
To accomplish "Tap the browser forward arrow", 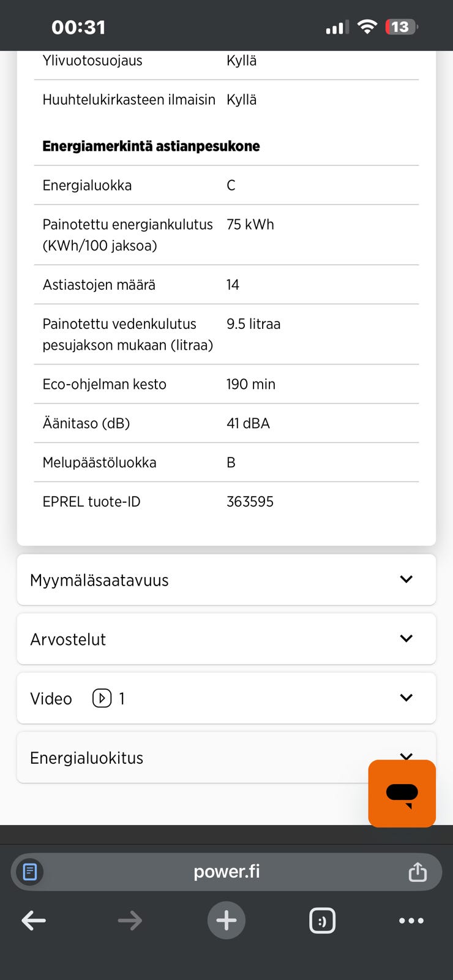I will [x=130, y=920].
